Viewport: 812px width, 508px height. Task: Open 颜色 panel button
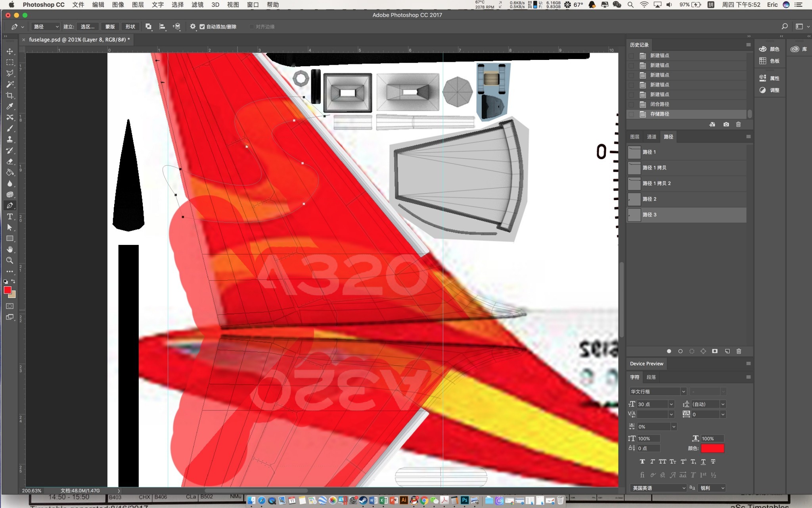(x=769, y=49)
